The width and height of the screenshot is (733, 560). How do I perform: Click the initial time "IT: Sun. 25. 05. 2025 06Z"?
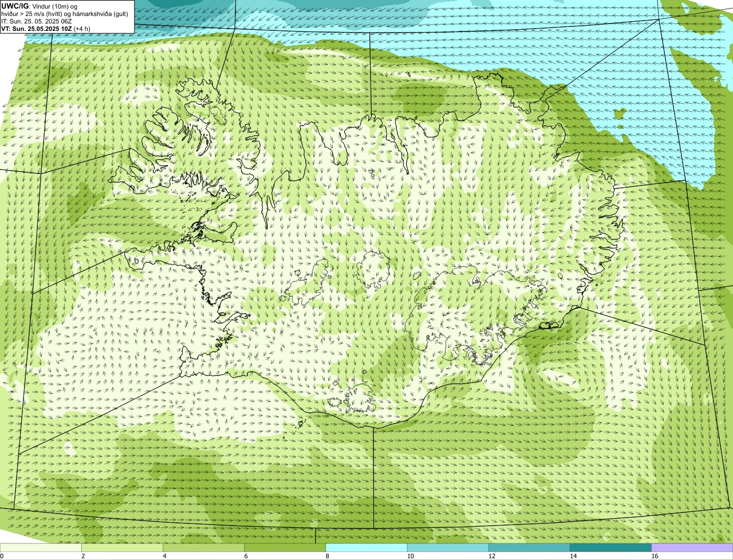[36, 21]
